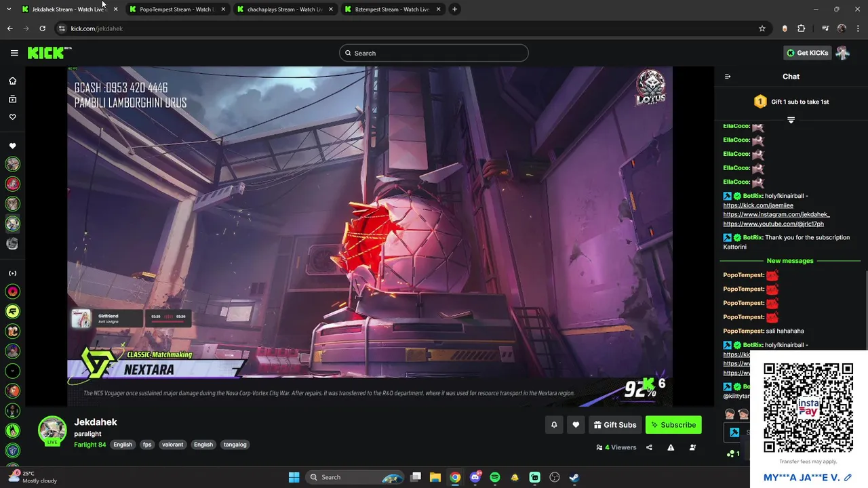Open the youtube.com/@jrlc17ph chat link
868x488 pixels.
tap(773, 224)
